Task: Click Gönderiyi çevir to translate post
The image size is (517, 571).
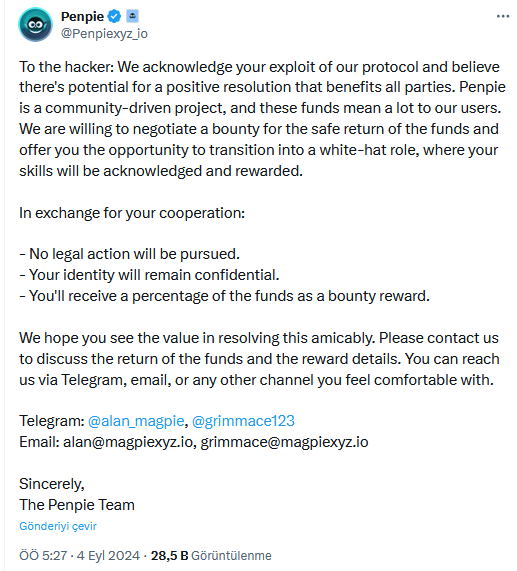Action: click(x=58, y=526)
